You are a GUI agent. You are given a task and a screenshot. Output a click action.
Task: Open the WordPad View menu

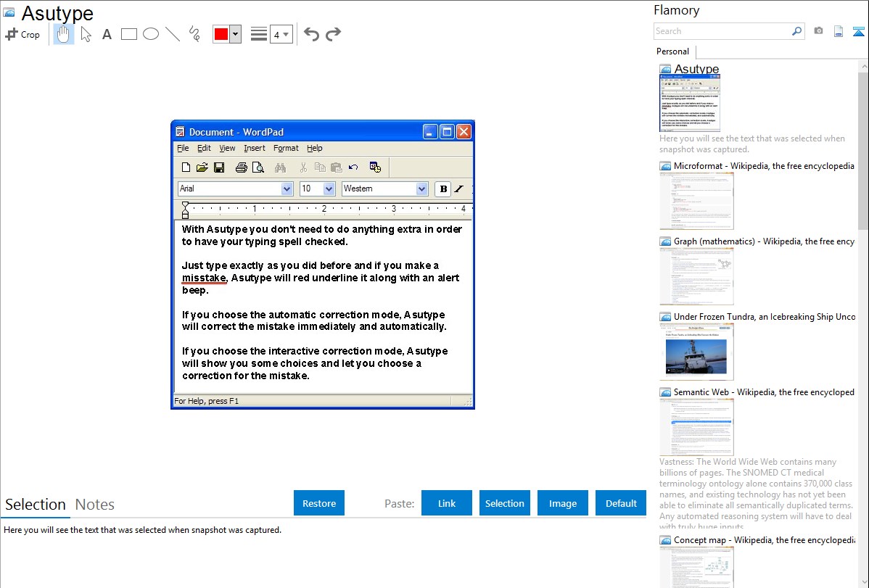[x=227, y=148]
